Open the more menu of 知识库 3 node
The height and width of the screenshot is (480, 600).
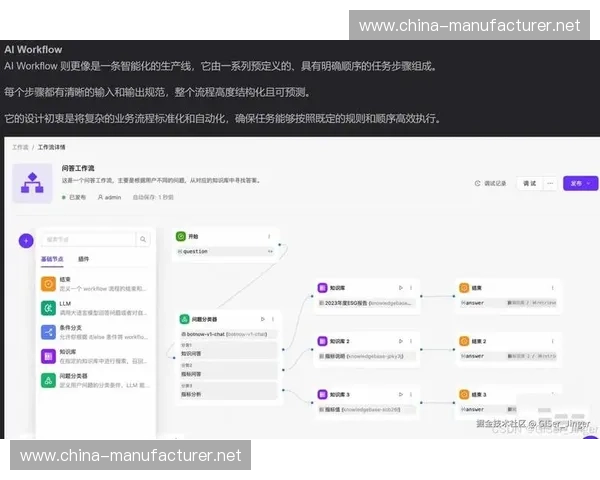[x=411, y=394]
